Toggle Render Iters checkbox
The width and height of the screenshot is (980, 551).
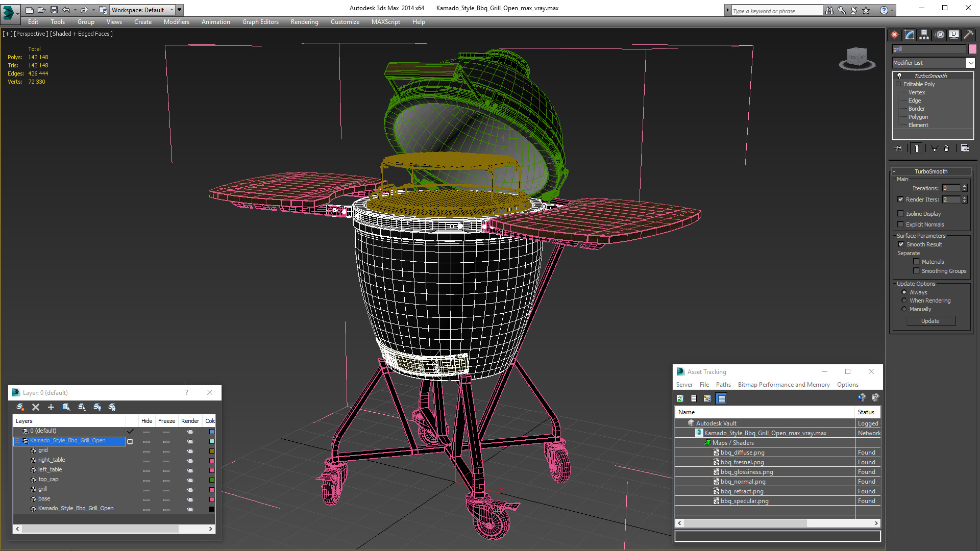[x=901, y=199]
